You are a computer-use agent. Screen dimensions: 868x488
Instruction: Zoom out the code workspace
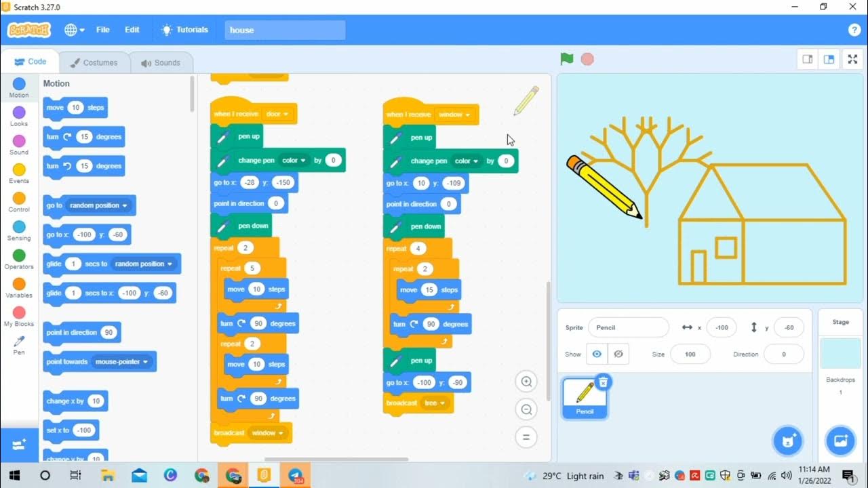point(526,409)
